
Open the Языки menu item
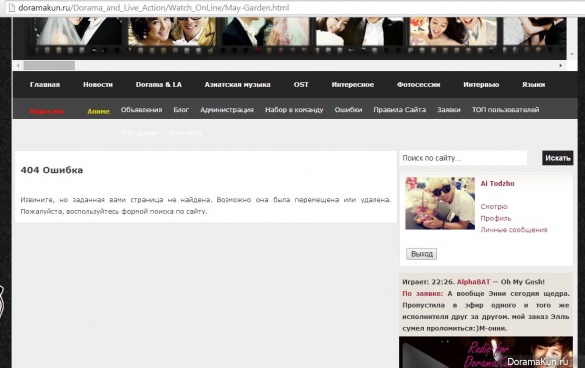coord(533,85)
